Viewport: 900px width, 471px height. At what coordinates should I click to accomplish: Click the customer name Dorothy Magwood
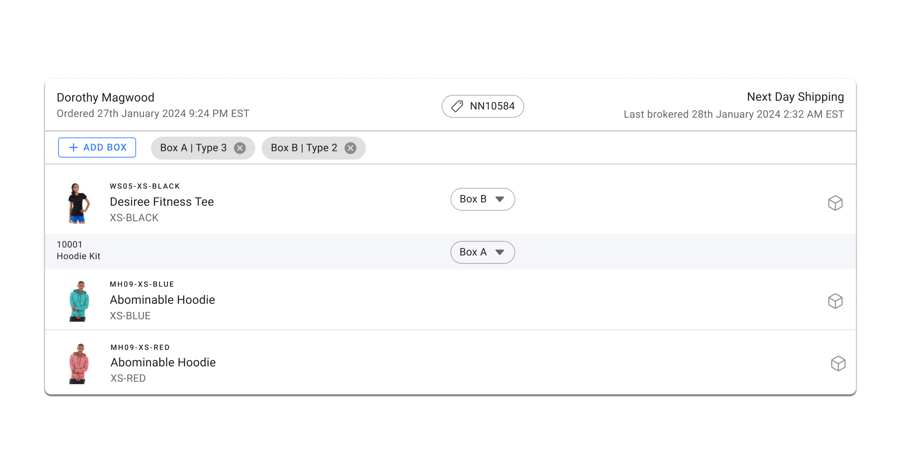105,98
